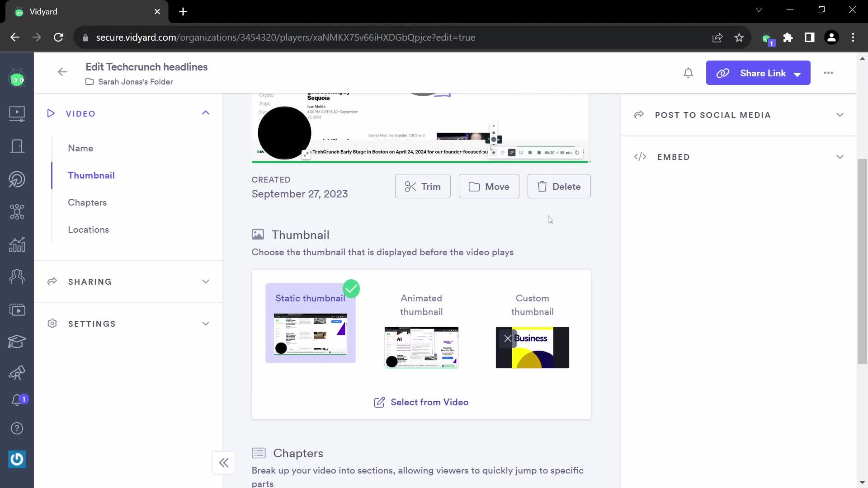Go back using the header arrow
Image resolution: width=868 pixels, height=488 pixels.
tap(62, 72)
